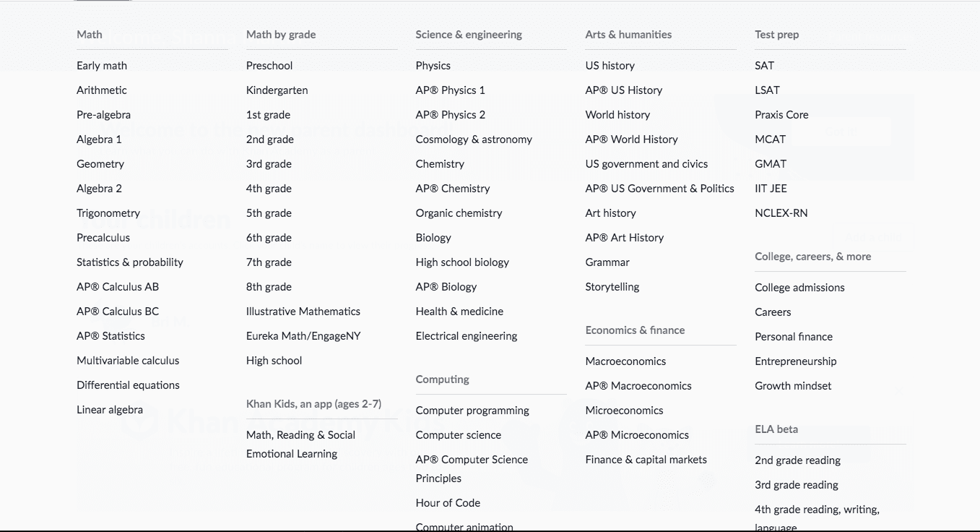Open the Early math course
This screenshot has width=980, height=532.
coord(102,66)
